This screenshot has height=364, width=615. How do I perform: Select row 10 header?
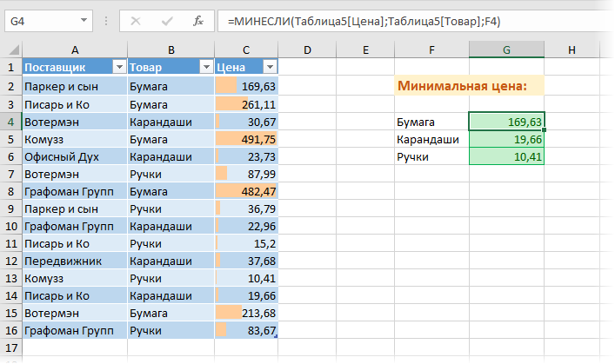click(x=11, y=227)
